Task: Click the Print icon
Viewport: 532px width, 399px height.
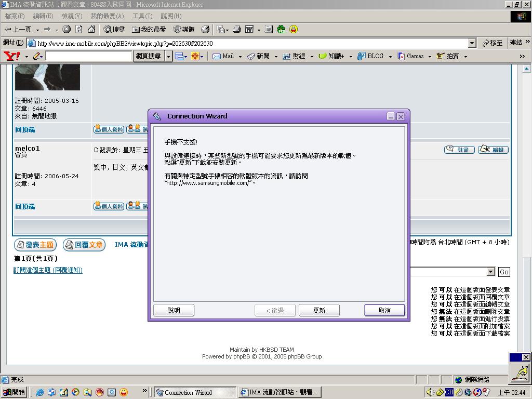Action: (236, 29)
